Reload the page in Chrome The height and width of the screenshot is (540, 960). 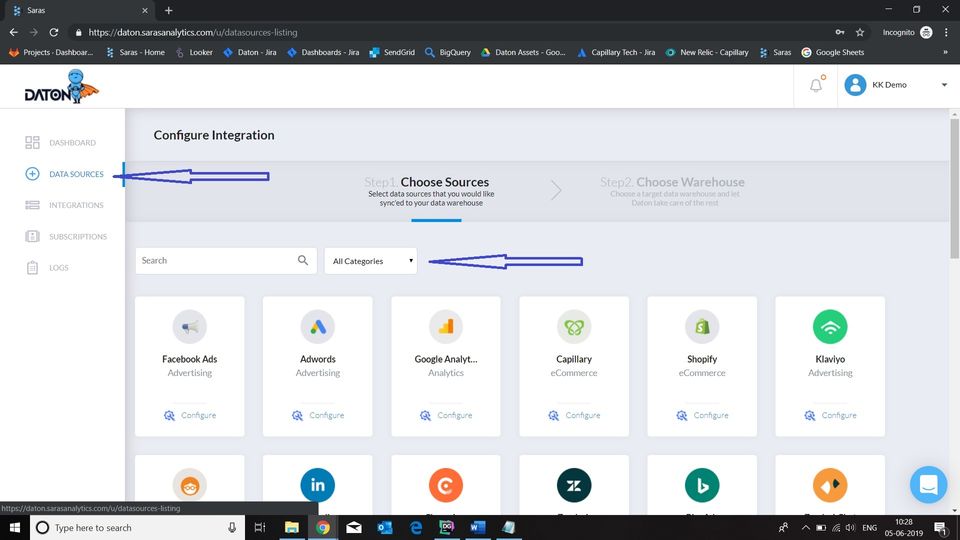pyautogui.click(x=54, y=32)
